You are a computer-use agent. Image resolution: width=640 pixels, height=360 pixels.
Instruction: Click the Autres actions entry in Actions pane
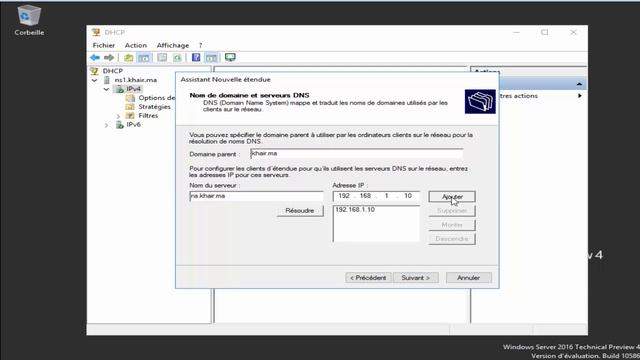click(518, 96)
